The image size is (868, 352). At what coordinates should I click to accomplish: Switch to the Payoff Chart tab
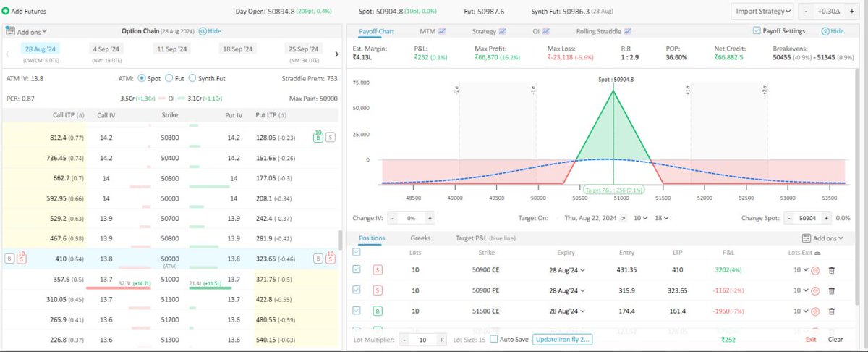tap(376, 31)
